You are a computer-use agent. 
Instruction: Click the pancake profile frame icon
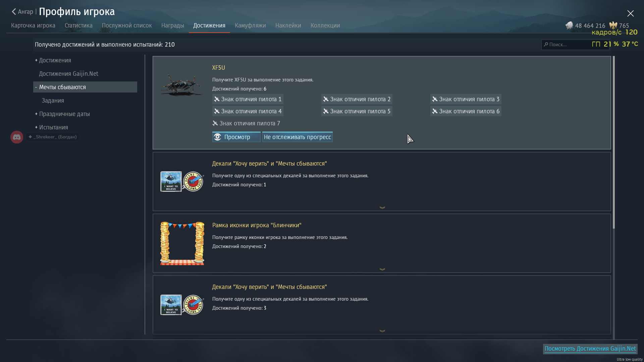click(x=182, y=243)
